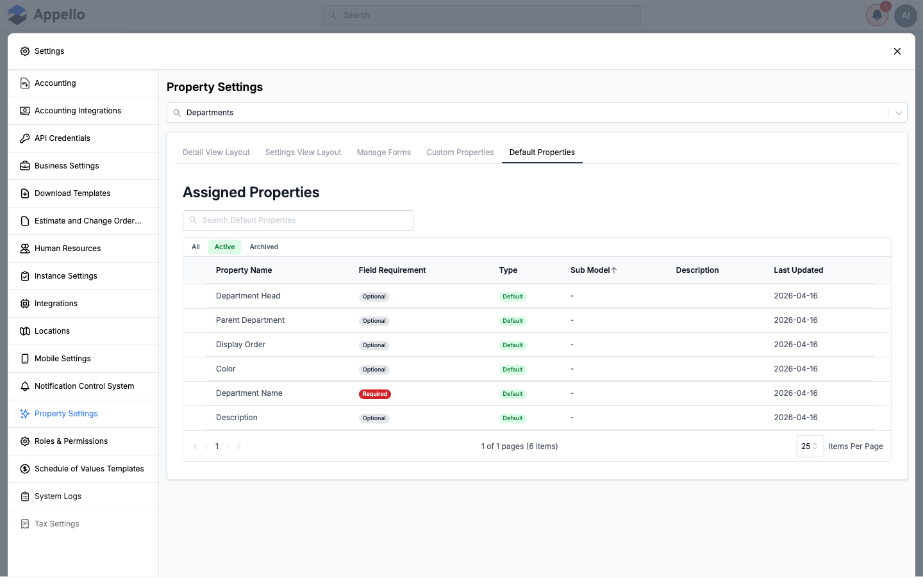
Task: Click the System Logs clipboard icon
Action: click(25, 496)
